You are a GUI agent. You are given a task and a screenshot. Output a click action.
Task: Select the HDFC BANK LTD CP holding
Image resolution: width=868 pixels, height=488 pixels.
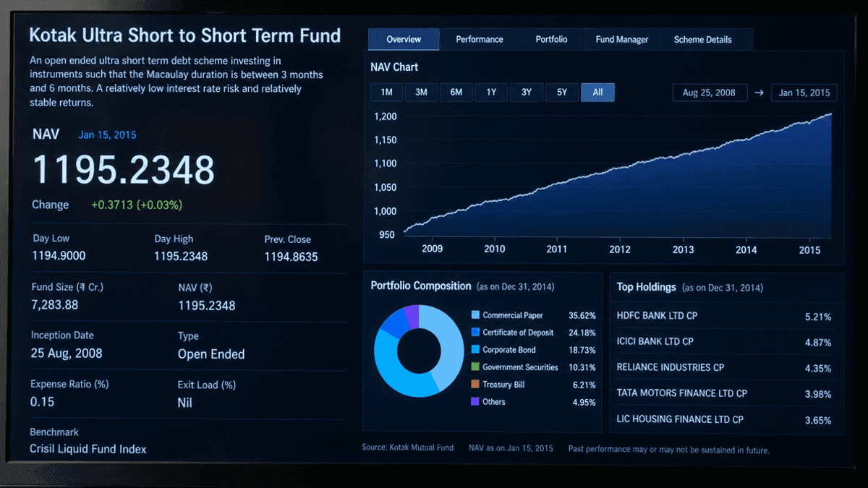point(724,316)
